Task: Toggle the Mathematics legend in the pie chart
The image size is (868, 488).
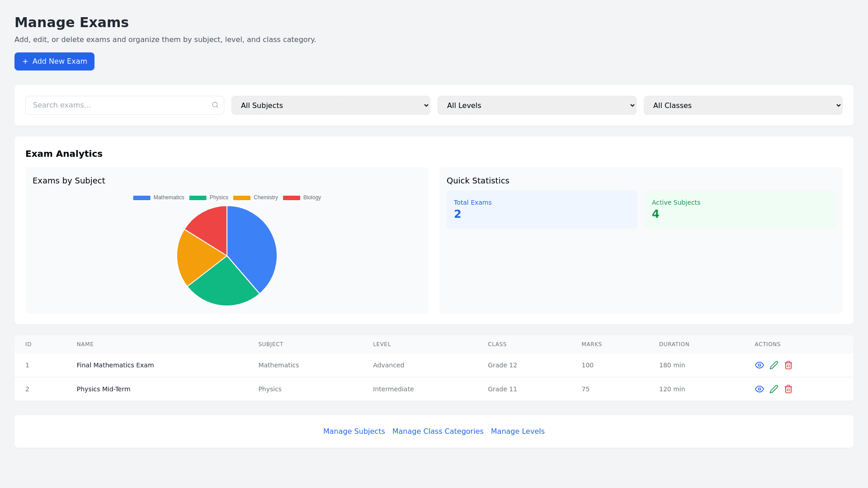Action: click(158, 197)
